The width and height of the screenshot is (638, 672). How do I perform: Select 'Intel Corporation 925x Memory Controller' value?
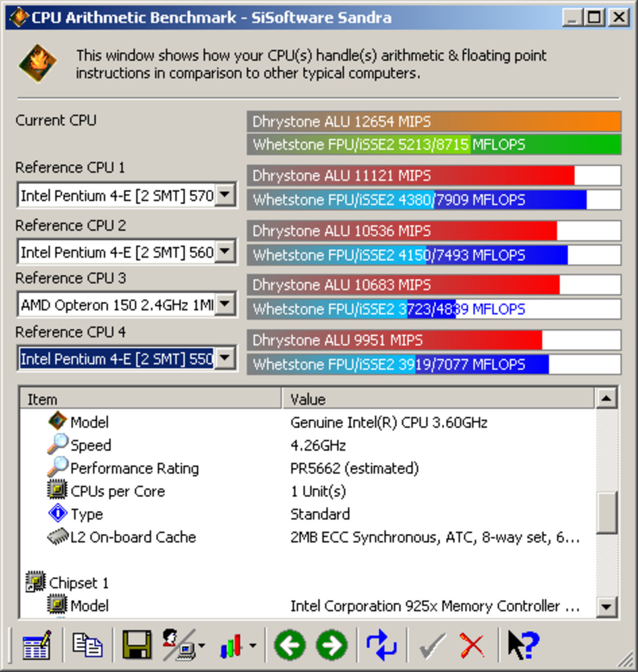[x=435, y=605]
